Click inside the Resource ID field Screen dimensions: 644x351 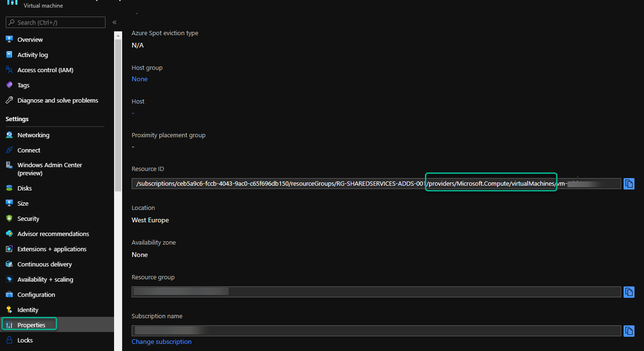coord(376,183)
